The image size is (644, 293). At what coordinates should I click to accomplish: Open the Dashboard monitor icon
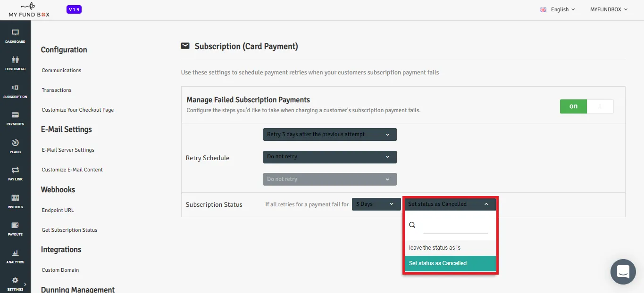tap(15, 33)
